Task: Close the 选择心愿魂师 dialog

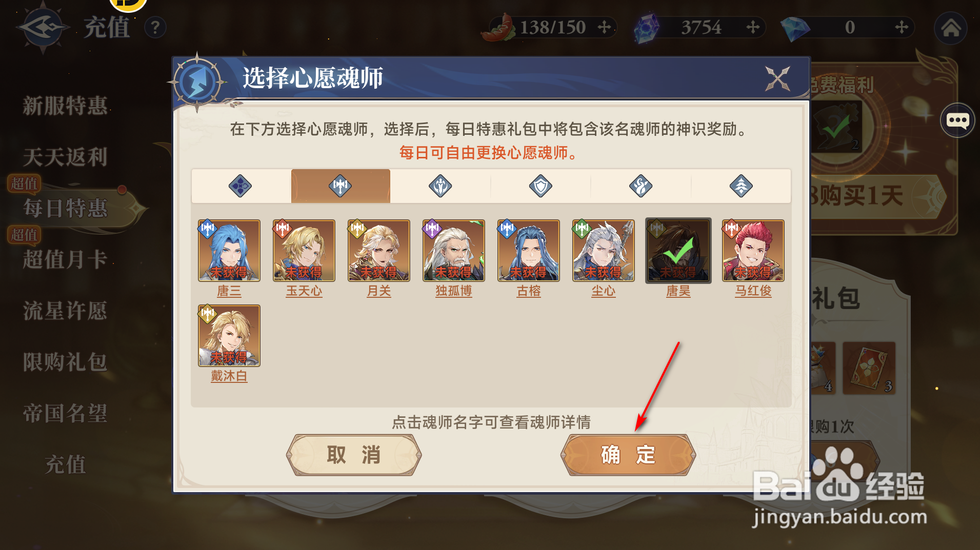Action: pyautogui.click(x=777, y=79)
